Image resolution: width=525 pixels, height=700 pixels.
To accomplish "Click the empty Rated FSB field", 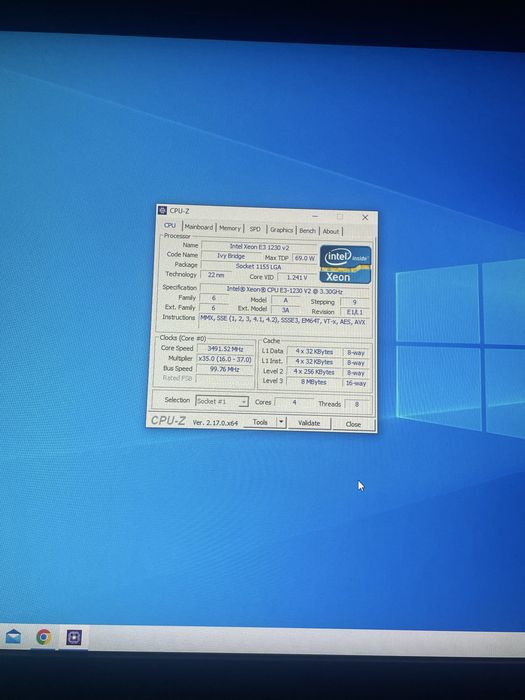I will (225, 379).
